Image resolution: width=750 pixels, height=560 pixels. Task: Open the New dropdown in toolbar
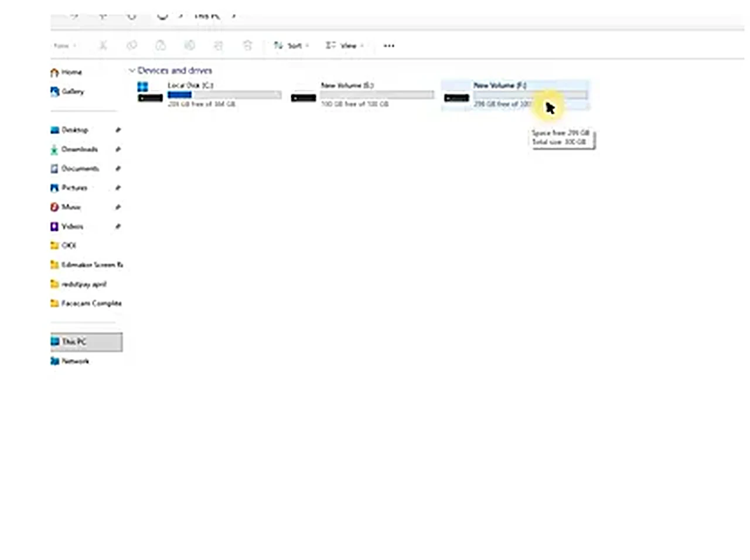pyautogui.click(x=64, y=46)
